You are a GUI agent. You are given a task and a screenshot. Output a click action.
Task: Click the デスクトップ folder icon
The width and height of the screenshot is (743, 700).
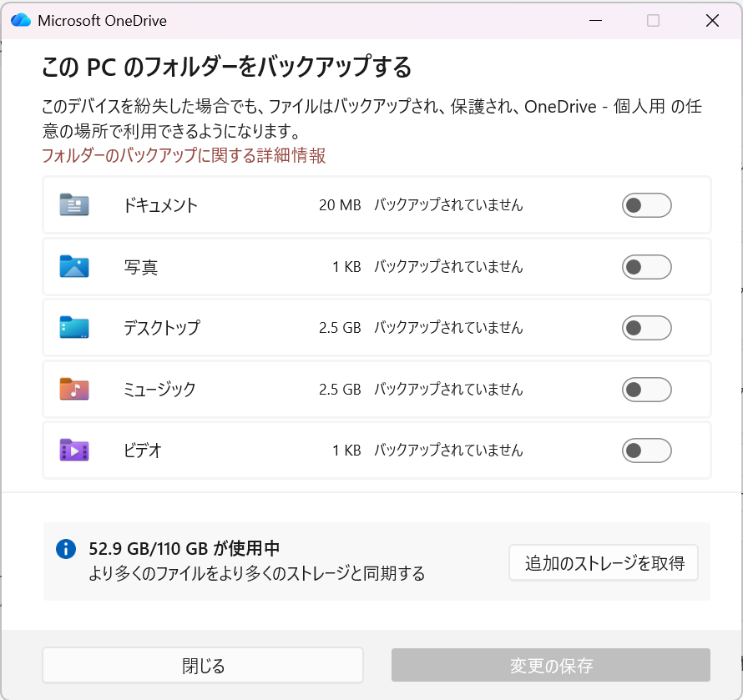[x=73, y=328]
